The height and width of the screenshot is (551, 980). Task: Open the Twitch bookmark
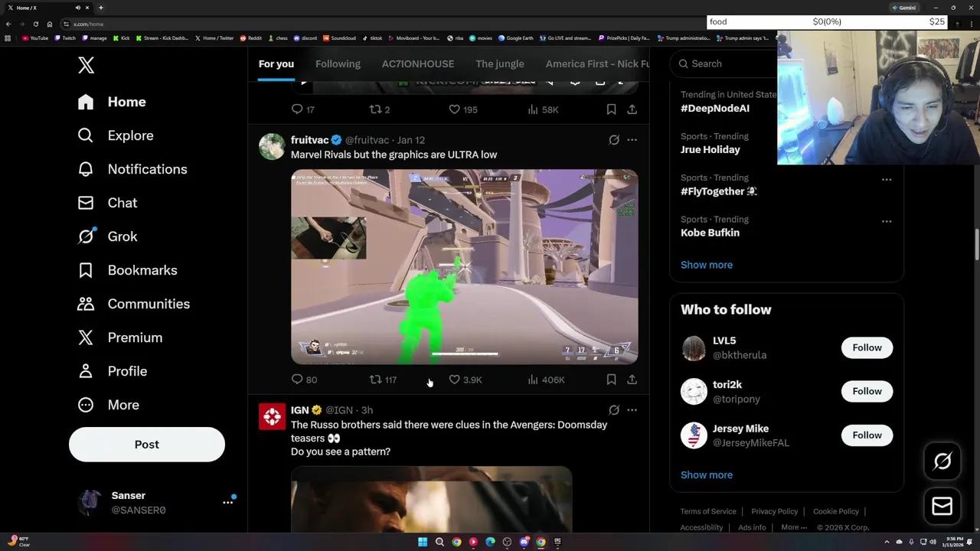65,37
